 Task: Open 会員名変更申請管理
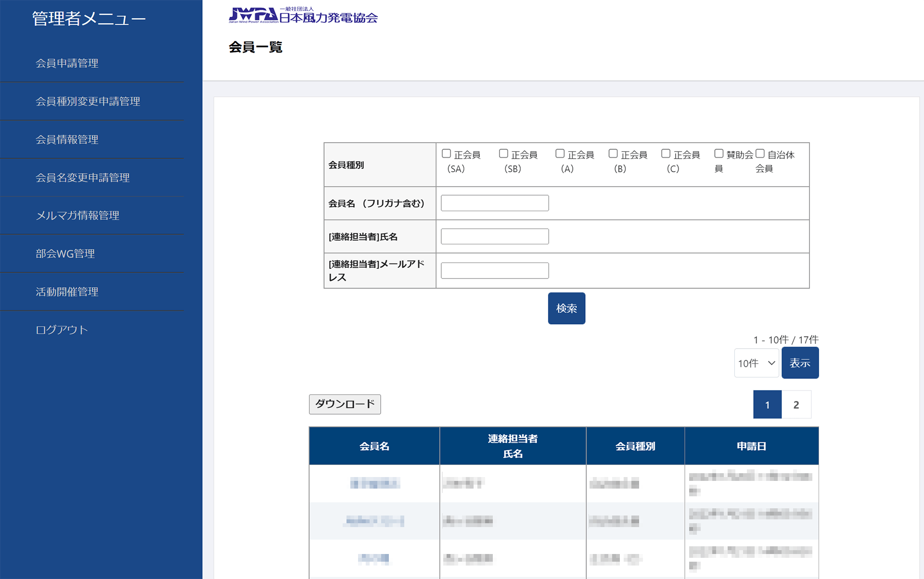click(83, 177)
